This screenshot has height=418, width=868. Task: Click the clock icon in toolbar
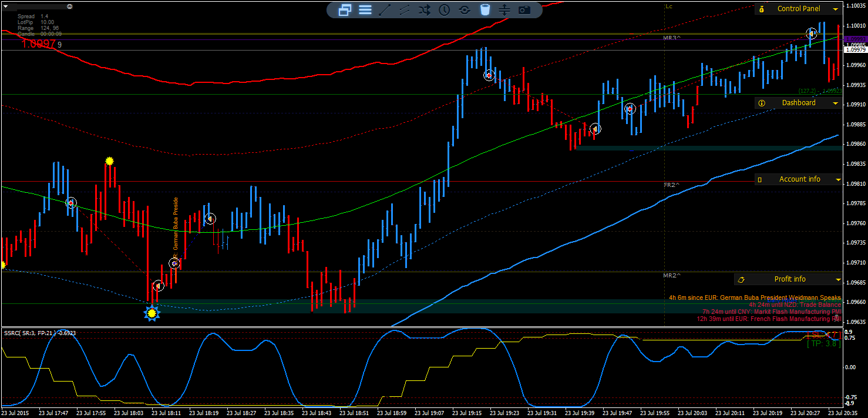point(445,9)
